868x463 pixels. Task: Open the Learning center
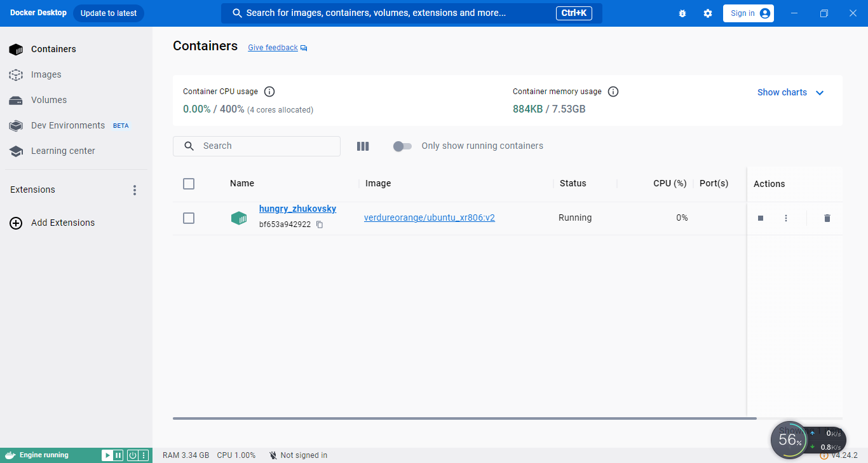coord(76,151)
